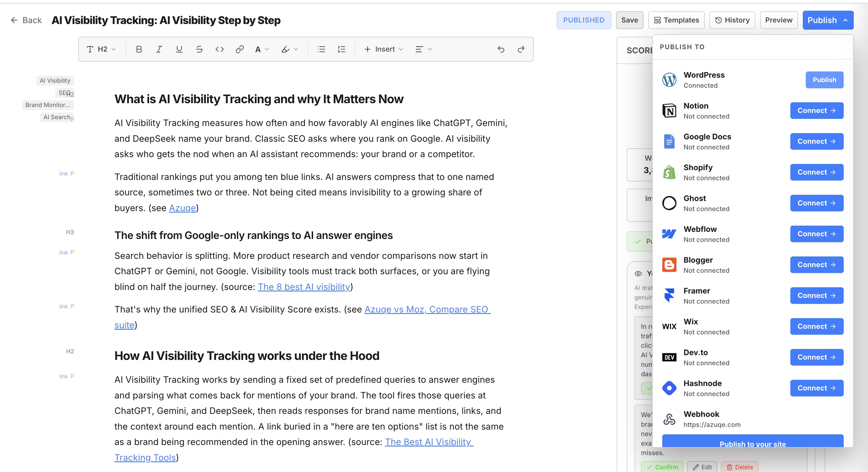
Task: Connect the Wix integration
Action: 816,326
